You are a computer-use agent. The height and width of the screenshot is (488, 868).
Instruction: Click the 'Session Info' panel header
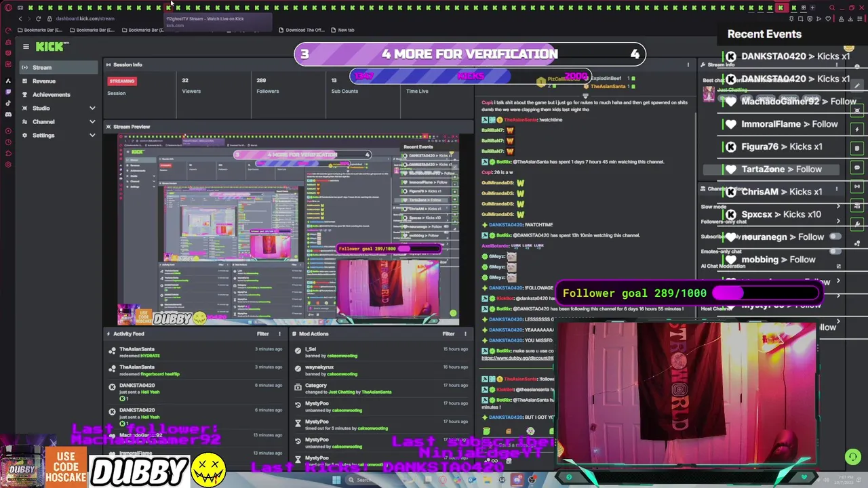tap(127, 65)
